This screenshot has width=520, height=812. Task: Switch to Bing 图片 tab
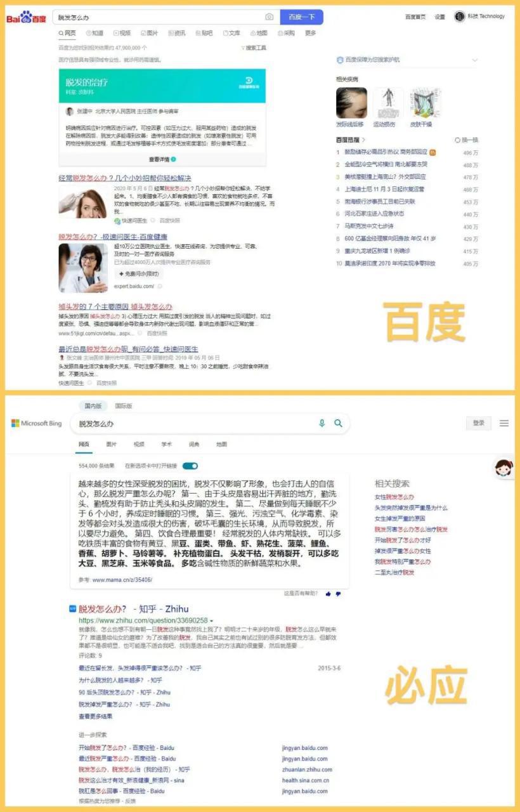tap(112, 444)
